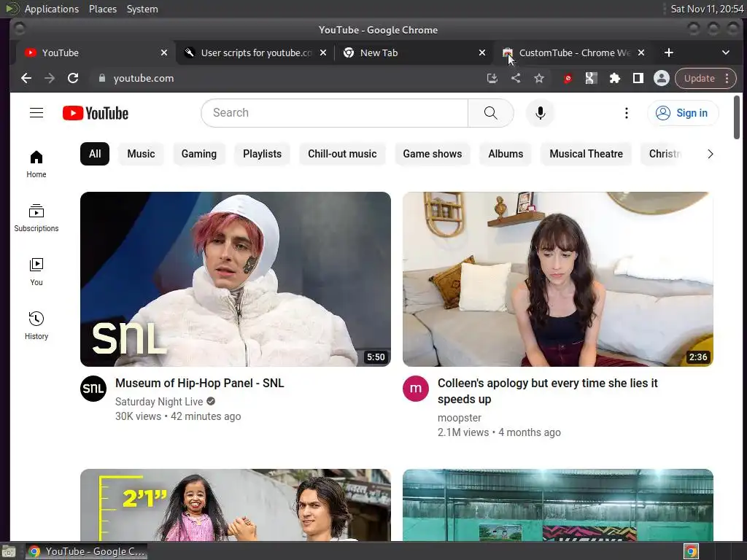Click the site lock icon in address bar
The width and height of the screenshot is (747, 560).
(x=101, y=78)
